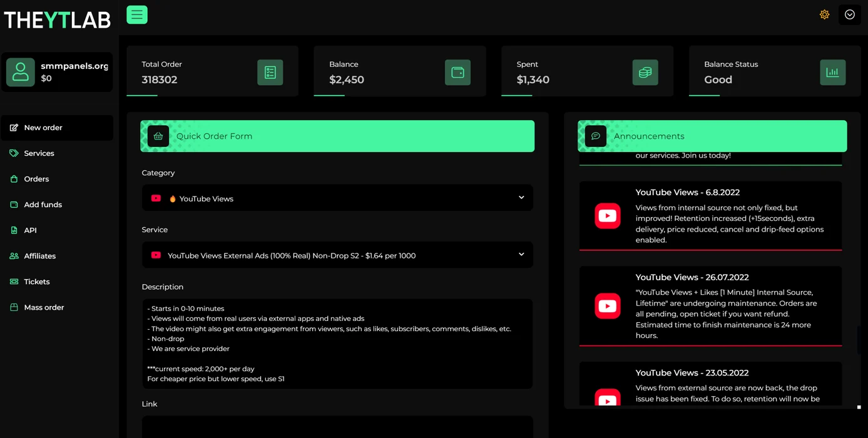Click the YouTube Views - 23.05.2022 title
Viewport: 868px width, 438px height.
(692, 373)
